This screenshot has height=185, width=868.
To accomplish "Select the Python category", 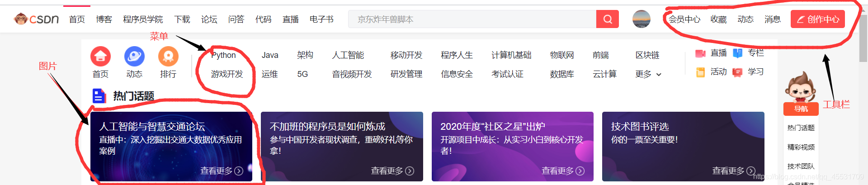I will (223, 55).
